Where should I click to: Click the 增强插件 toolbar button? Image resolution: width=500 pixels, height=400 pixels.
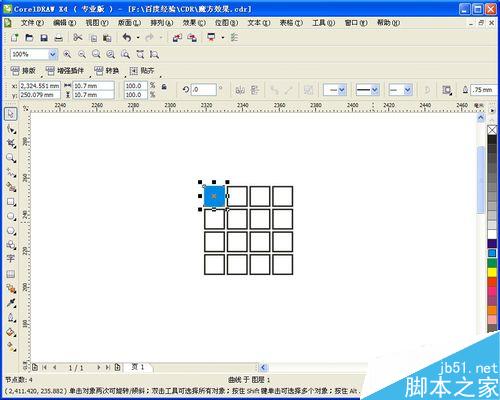65,71
